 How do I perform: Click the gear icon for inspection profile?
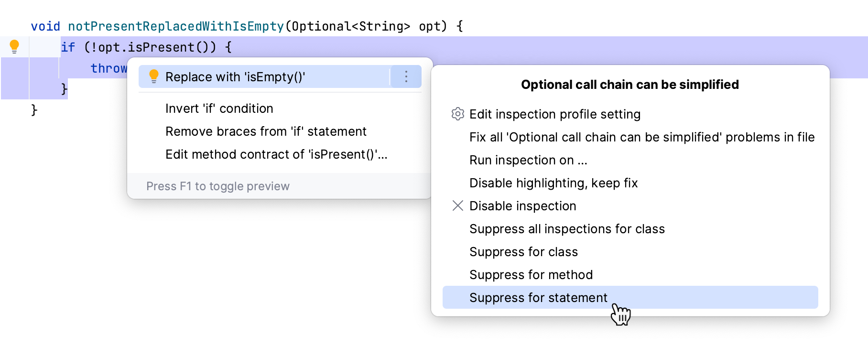457,114
